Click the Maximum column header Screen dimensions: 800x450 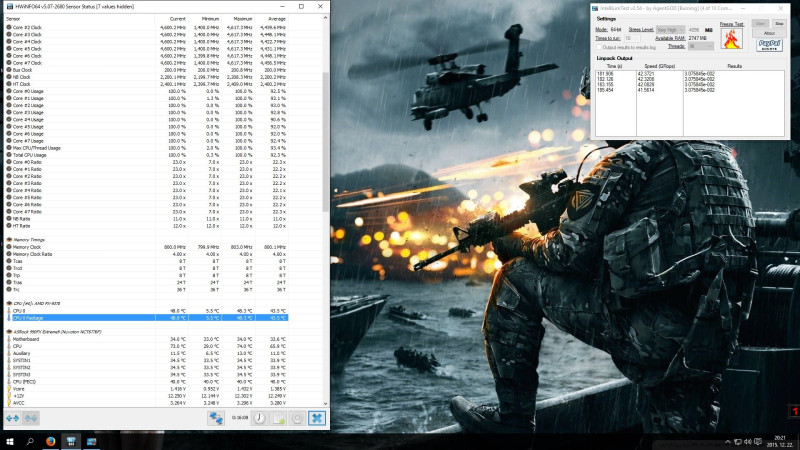point(238,19)
